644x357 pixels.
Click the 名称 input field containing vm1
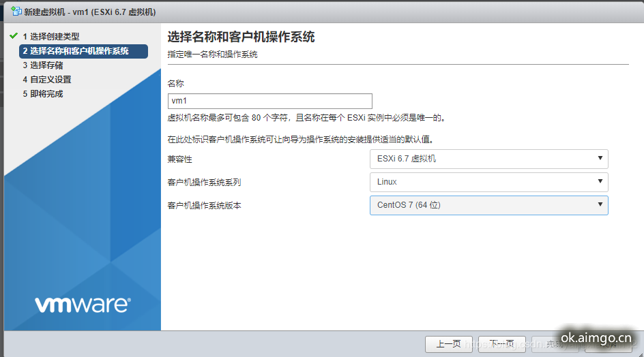(x=270, y=101)
